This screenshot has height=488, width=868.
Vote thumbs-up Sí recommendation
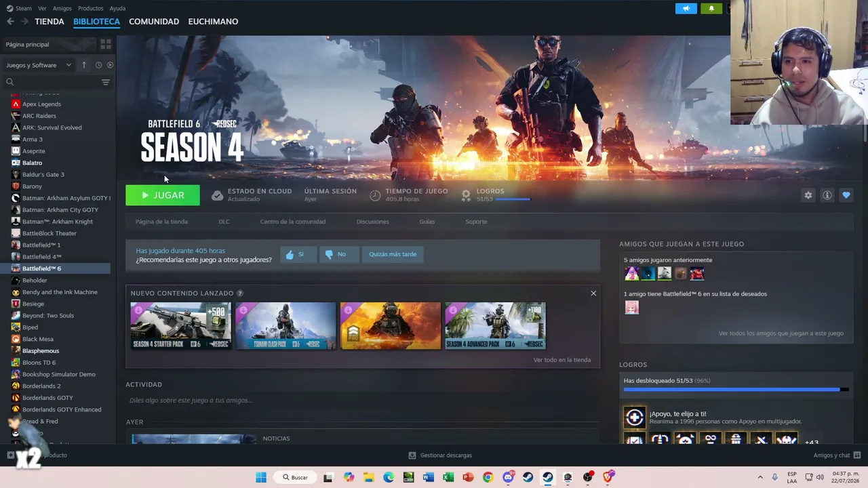[x=298, y=254]
